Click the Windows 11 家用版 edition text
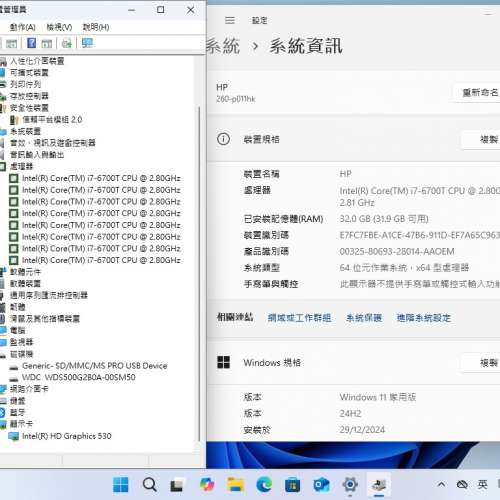The width and height of the screenshot is (500, 500). [378, 397]
